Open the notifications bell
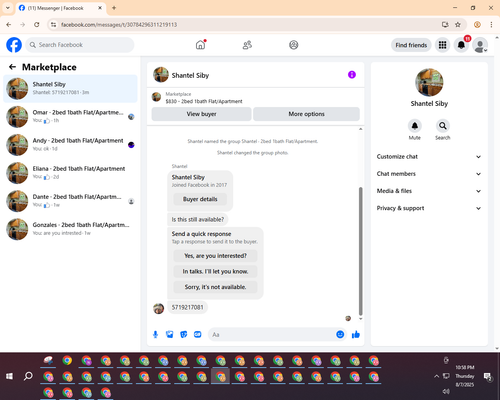The height and width of the screenshot is (400, 500). [461, 45]
